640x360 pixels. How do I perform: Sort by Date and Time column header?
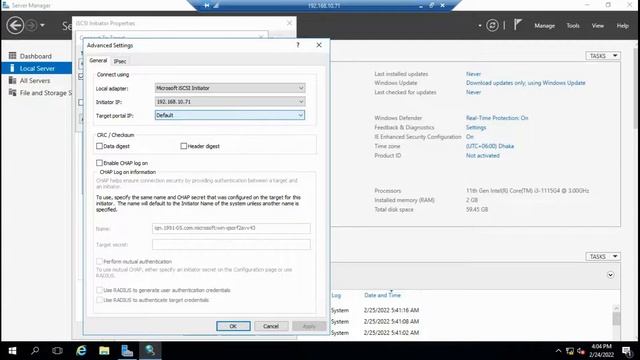pyautogui.click(x=382, y=295)
